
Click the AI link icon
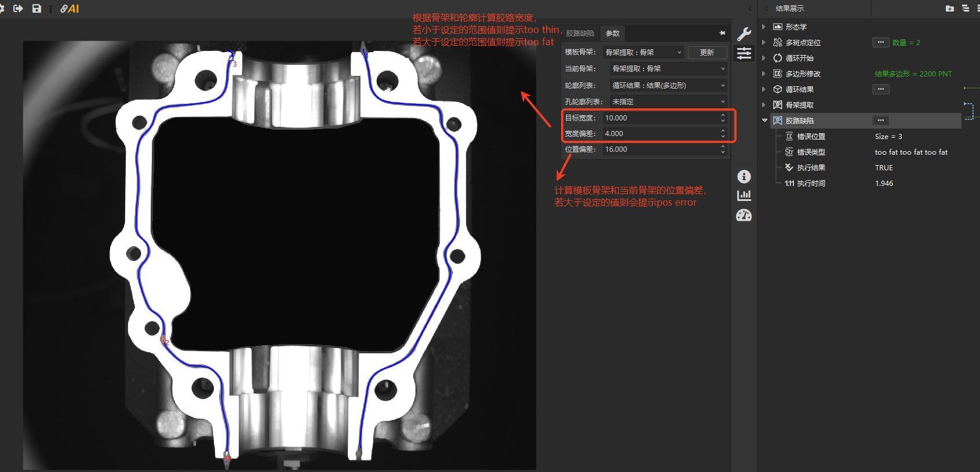click(x=70, y=9)
